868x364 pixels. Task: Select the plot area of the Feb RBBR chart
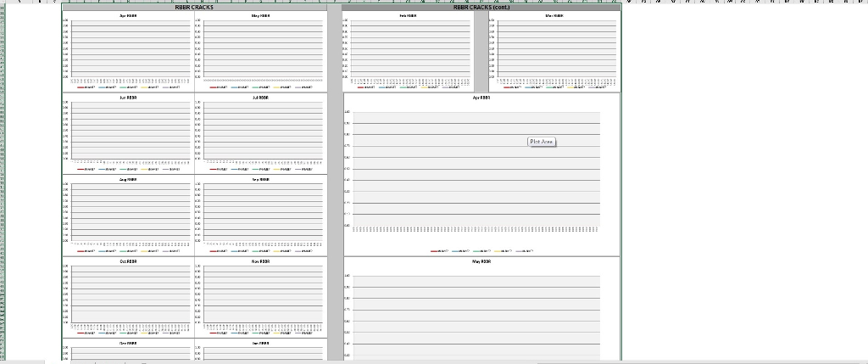pos(409,48)
